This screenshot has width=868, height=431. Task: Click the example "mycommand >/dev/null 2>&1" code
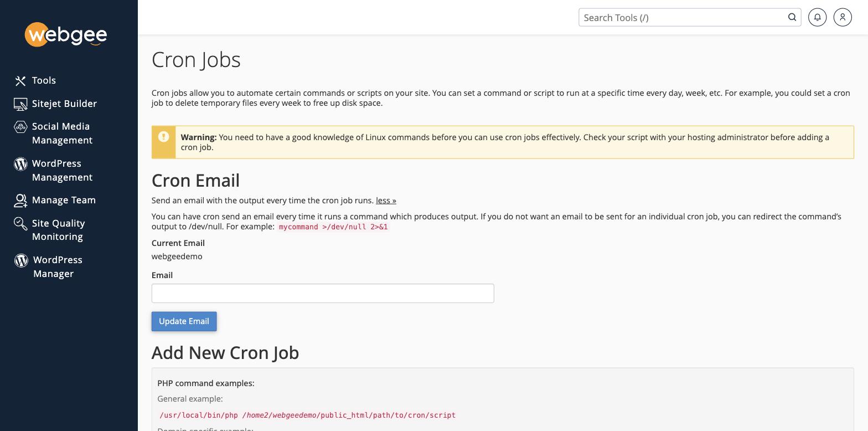tap(333, 227)
